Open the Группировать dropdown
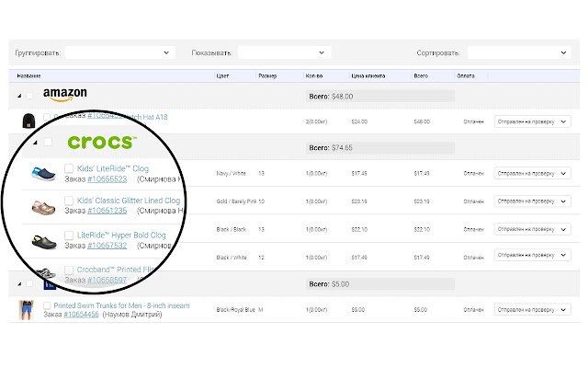Screen dimensions: 588x368 coord(119,52)
